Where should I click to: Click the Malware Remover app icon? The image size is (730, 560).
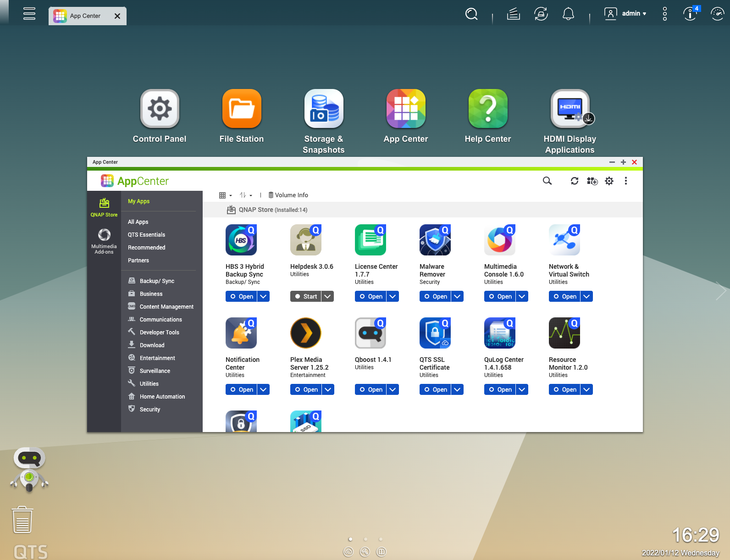coord(435,240)
